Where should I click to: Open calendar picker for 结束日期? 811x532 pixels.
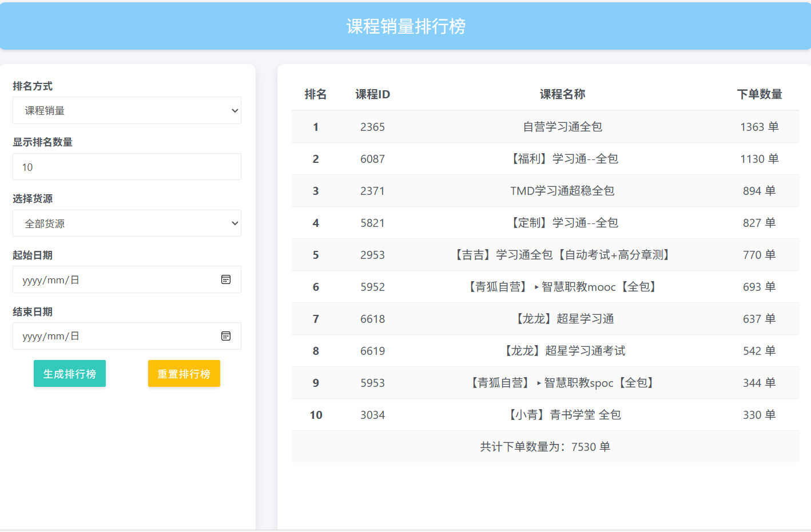[226, 336]
